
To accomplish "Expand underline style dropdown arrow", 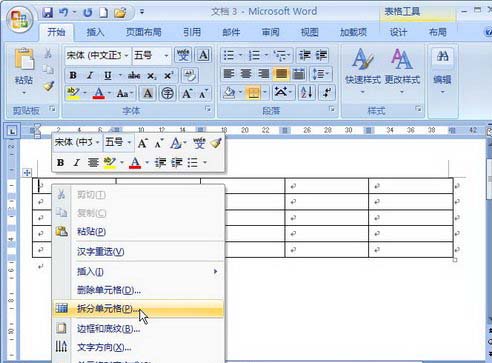I will tap(120, 76).
